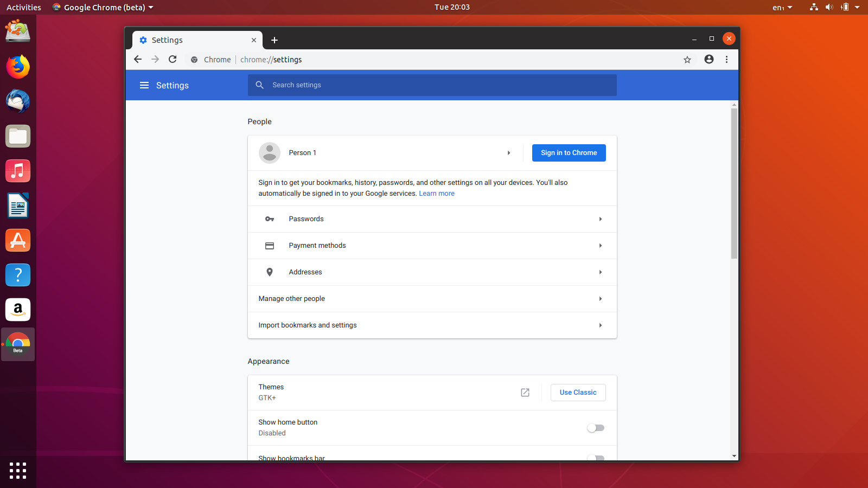Expand Person 1 profile arrow

[x=509, y=153]
